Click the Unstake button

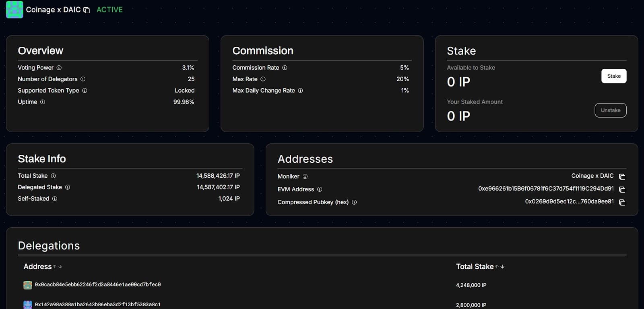pyautogui.click(x=610, y=110)
